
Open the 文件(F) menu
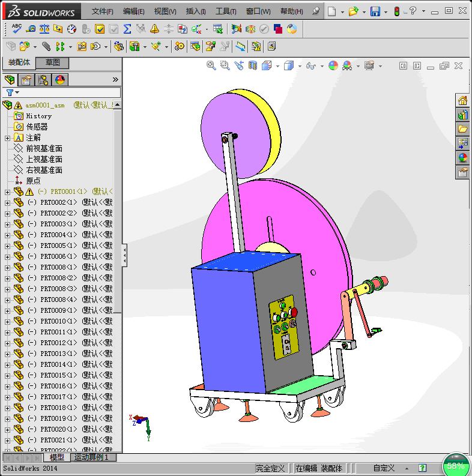pos(102,11)
